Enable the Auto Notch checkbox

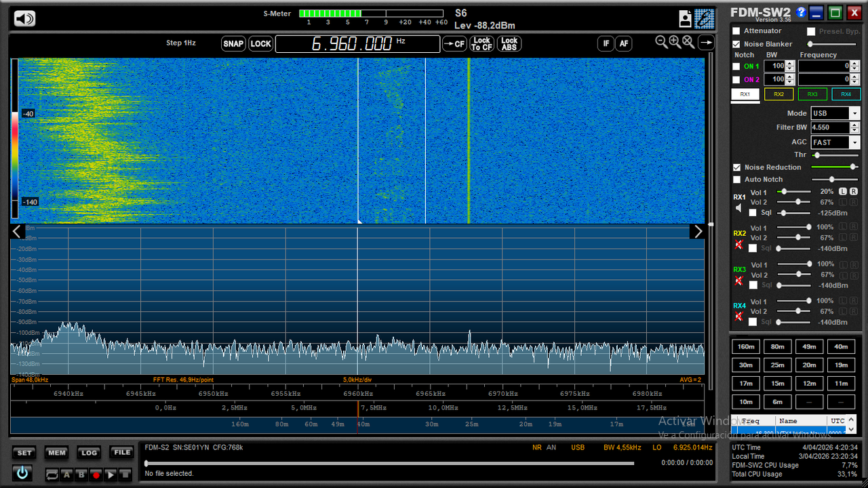click(736, 180)
